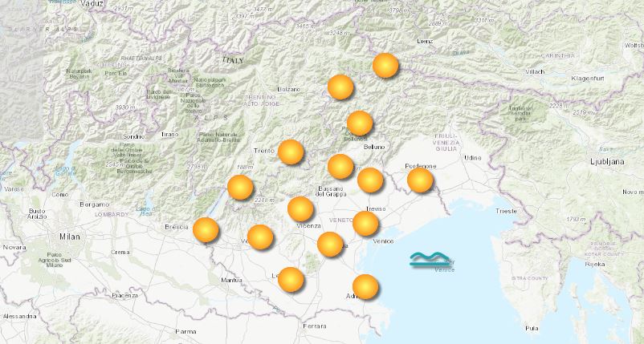Click the Busto Arsizio label
644x344 pixels.
[37, 213]
